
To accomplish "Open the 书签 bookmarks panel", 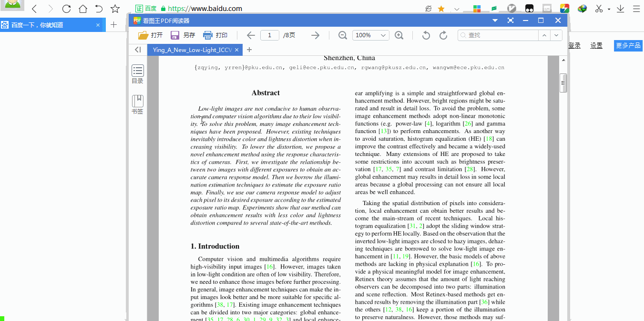I will 138,104.
